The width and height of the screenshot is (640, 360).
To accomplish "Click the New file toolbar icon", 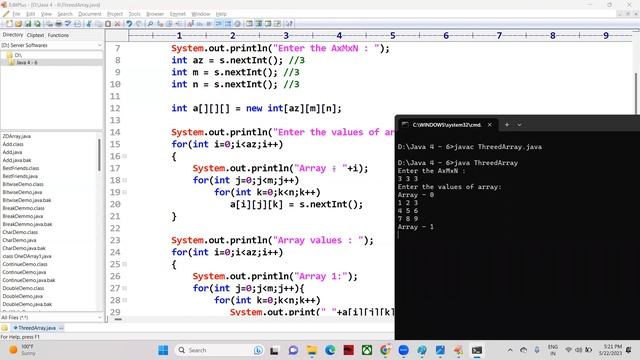I will 9,24.
